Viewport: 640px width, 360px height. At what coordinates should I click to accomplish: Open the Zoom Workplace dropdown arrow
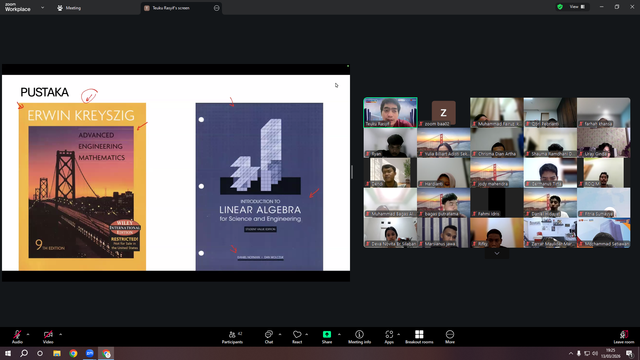tap(42, 7)
